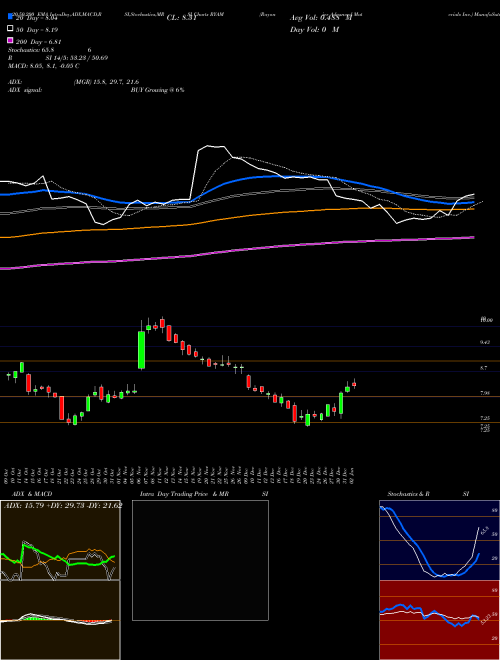Viewport: 500px width, 660px height.
Task: Click the 'ADX: 15.79 +DY: 29.73 -DY: 21.62' header
Action: click(x=63, y=505)
